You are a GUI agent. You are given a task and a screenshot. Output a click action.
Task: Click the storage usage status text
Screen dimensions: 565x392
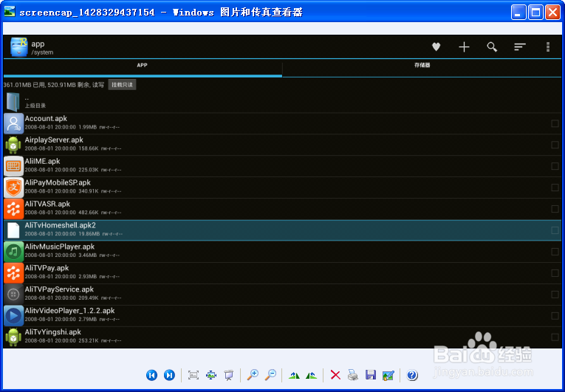[54, 85]
